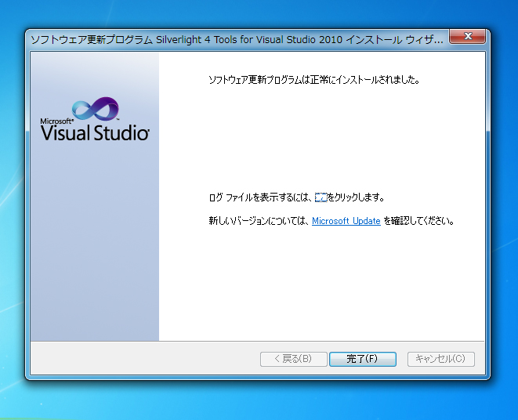Click the 新しいバージョンについては text

(x=259, y=221)
